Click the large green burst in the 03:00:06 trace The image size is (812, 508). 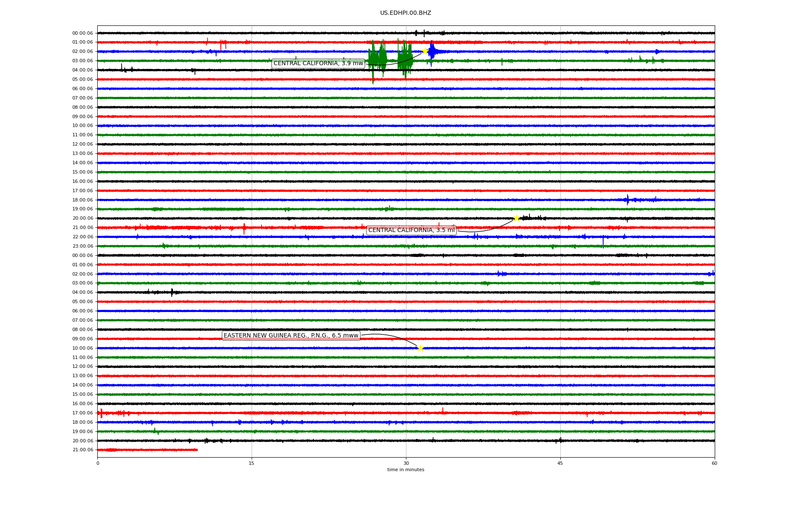point(378,61)
